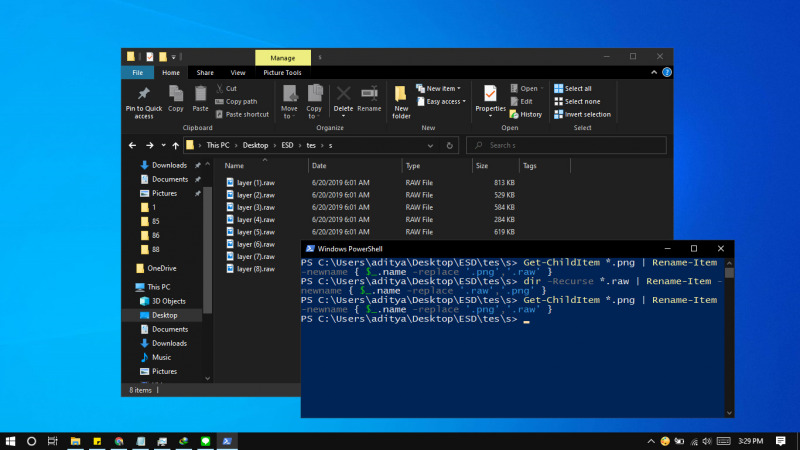Open the Picture Tools tab
Viewport: 800px width, 450px height.
(x=282, y=72)
